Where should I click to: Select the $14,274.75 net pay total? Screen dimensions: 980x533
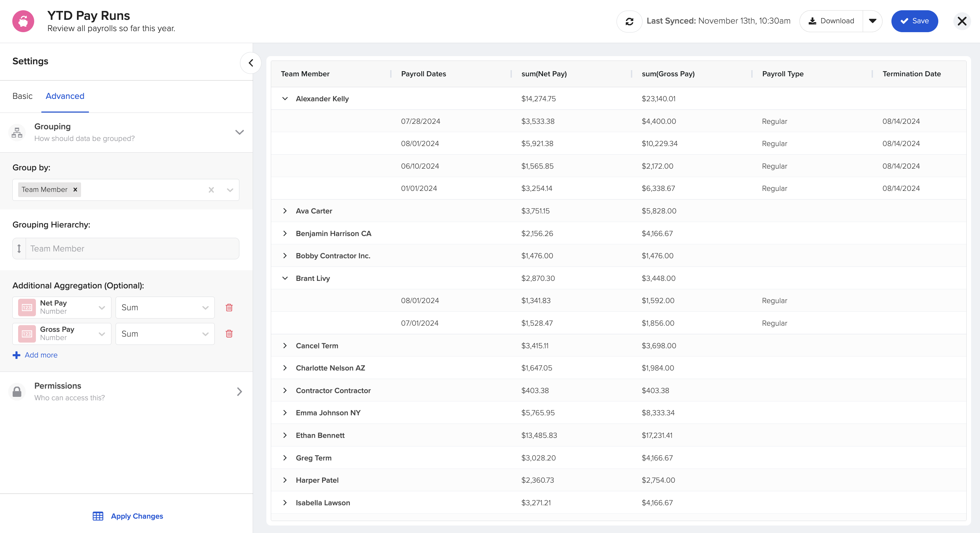(x=538, y=99)
